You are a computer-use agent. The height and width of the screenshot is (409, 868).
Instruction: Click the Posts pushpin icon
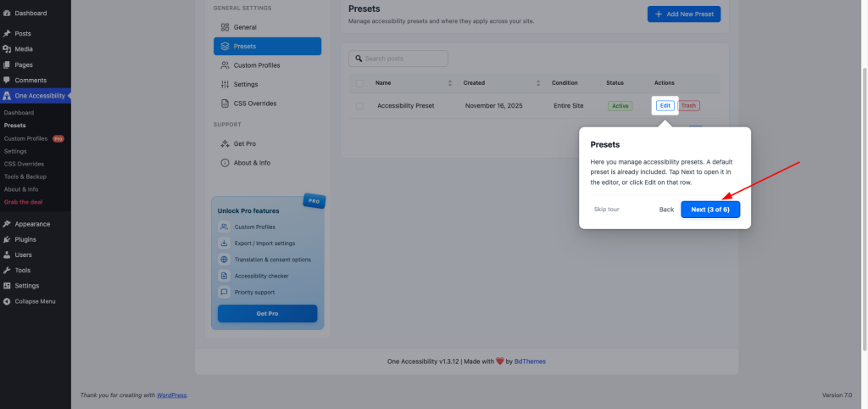(7, 33)
